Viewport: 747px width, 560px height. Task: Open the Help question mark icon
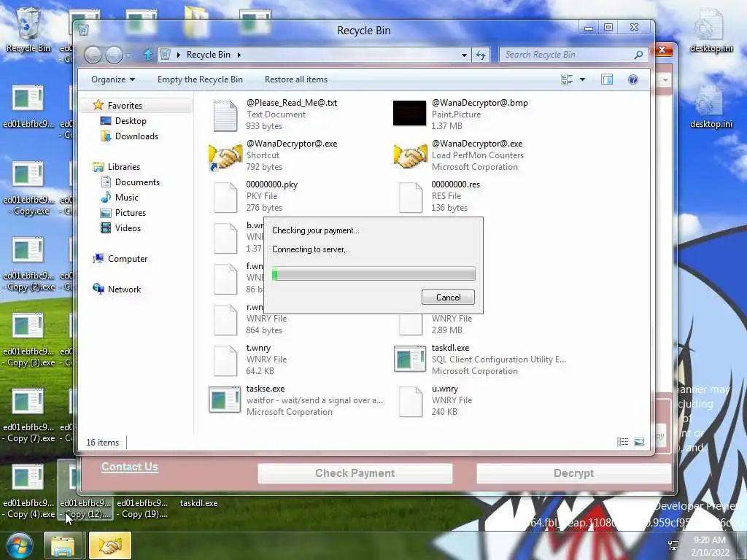[632, 79]
